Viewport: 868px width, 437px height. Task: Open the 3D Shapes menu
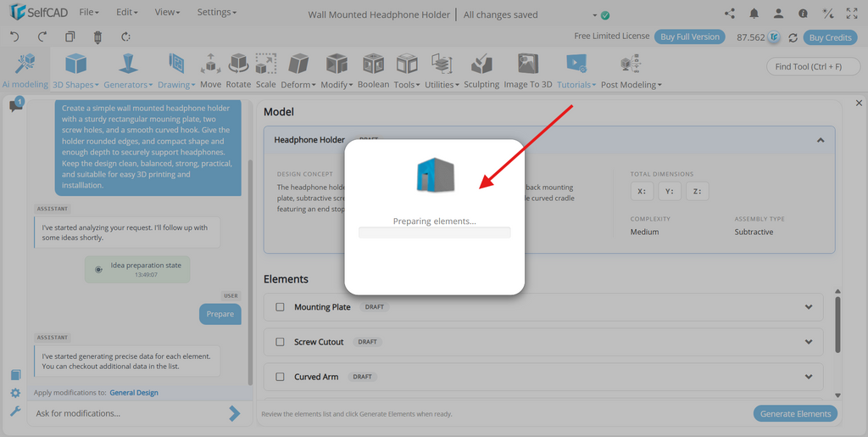[x=75, y=70]
